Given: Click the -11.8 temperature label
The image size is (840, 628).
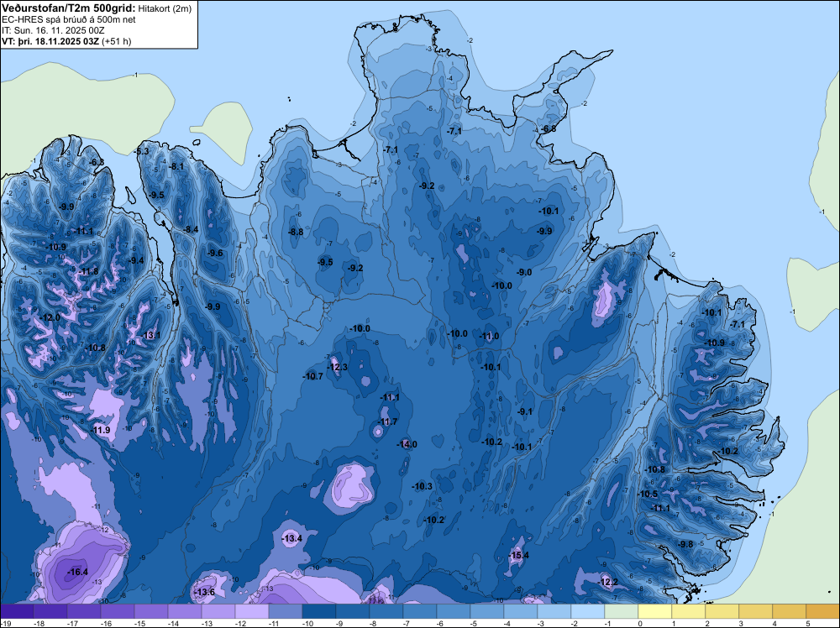Looking at the screenshot, I should [x=88, y=271].
